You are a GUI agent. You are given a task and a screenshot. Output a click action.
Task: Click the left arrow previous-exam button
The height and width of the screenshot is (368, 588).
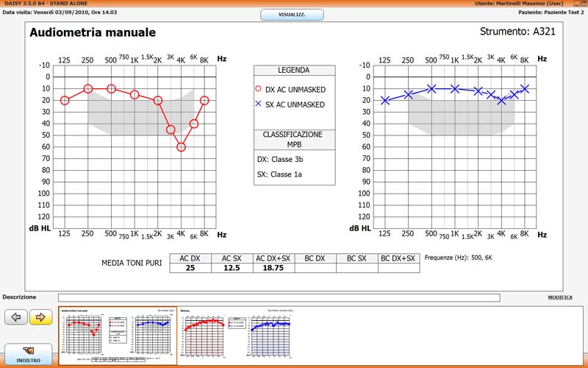(16, 317)
